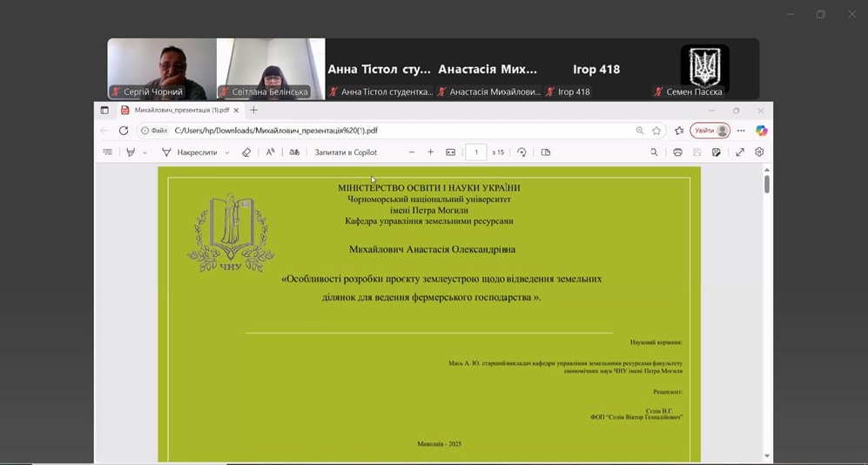This screenshot has width=868, height=465.
Task: Select the eraser tool
Action: 246,152
